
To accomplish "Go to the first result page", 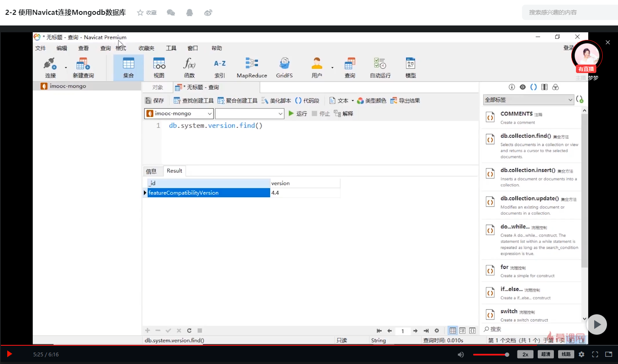I will pos(379,331).
